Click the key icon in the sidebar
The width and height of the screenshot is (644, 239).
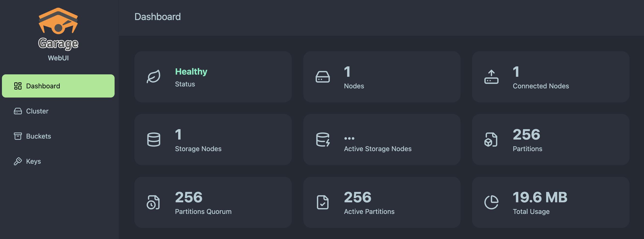pyautogui.click(x=18, y=161)
